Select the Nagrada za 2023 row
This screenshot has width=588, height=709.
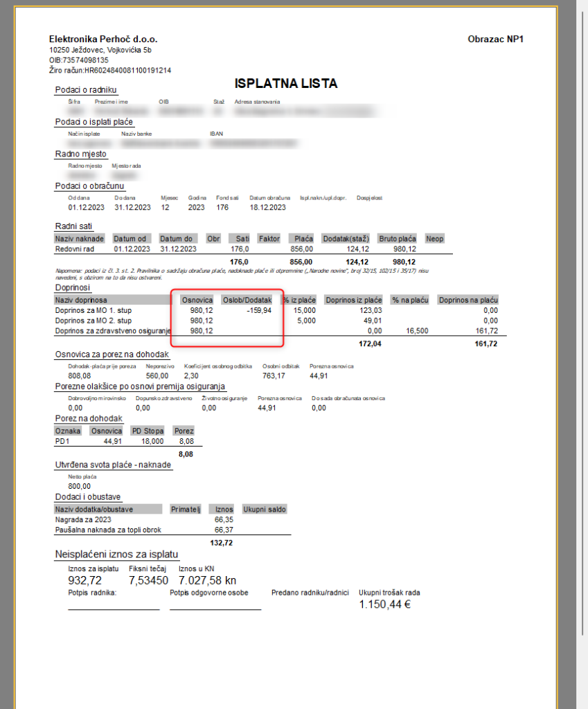pos(84,520)
